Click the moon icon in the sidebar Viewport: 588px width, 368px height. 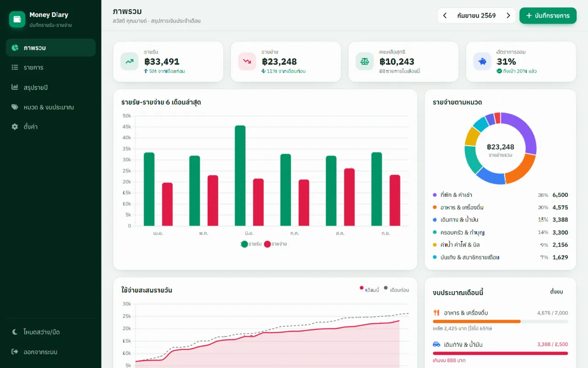(x=15, y=332)
